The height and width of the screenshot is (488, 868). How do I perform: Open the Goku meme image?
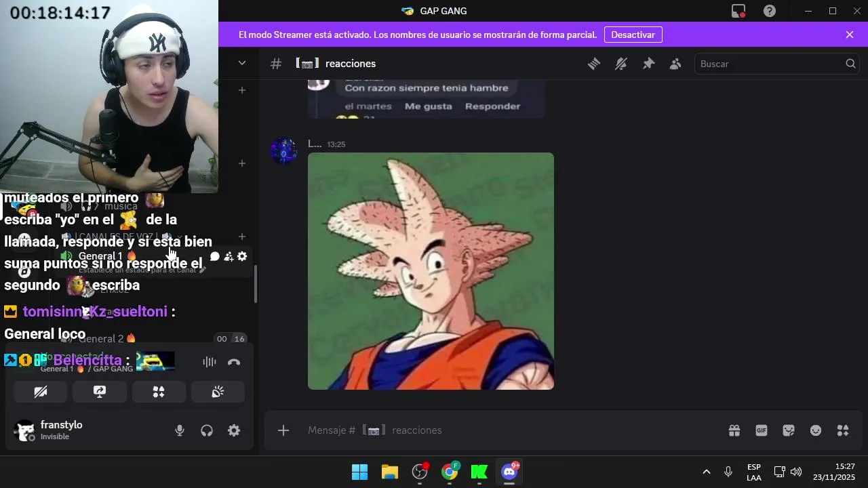pos(431,271)
